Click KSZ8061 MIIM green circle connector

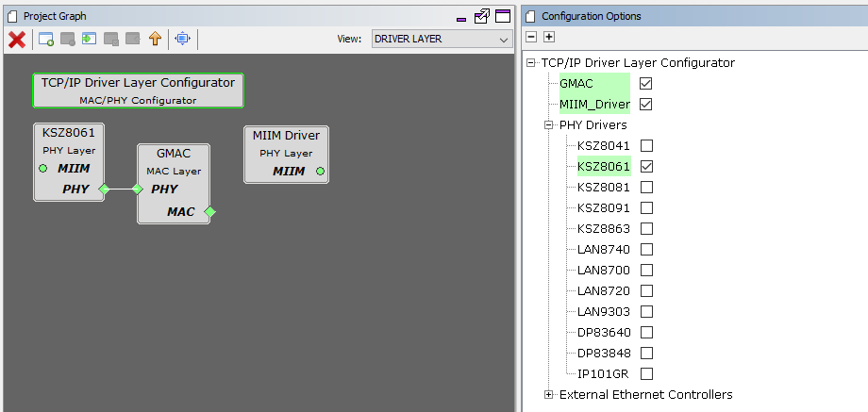pos(43,169)
